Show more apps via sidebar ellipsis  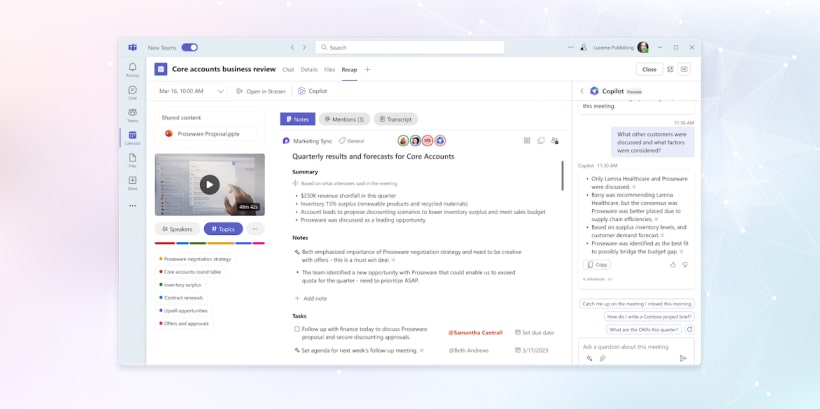[x=132, y=206]
